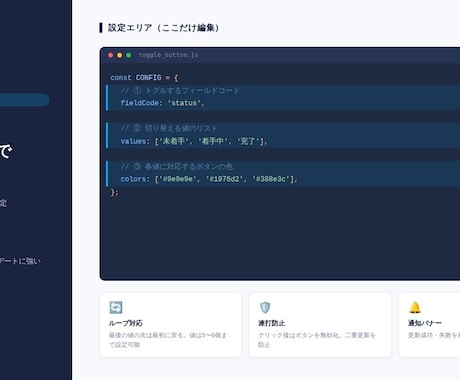Click the ループ対応 card description text
The image size is (460, 380).
[168, 340]
